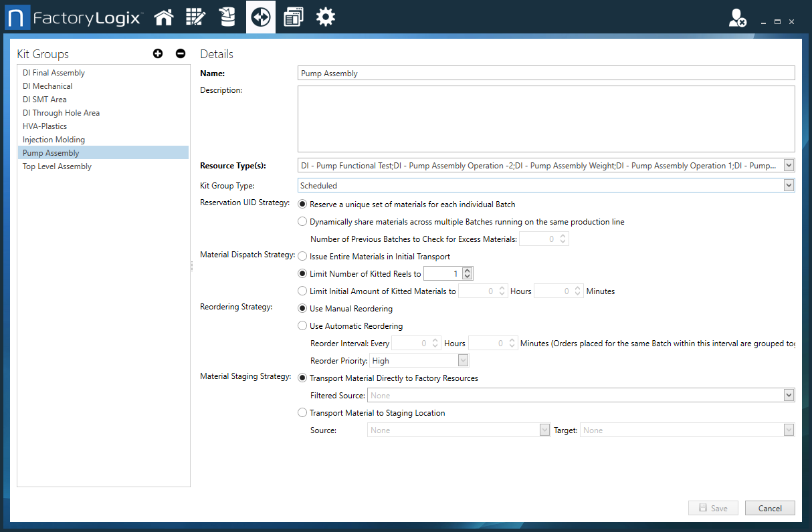Select Injection Molding in Kit Groups list
Image resolution: width=812 pixels, height=532 pixels.
tap(54, 140)
